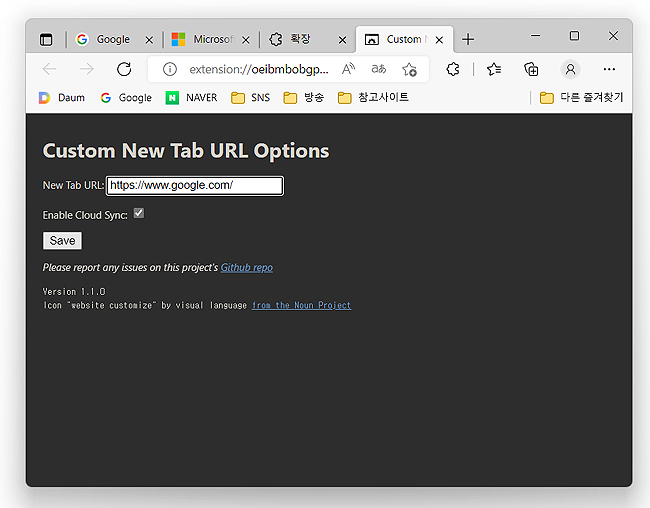
Task: Open the Favorites list icon
Action: tap(494, 69)
